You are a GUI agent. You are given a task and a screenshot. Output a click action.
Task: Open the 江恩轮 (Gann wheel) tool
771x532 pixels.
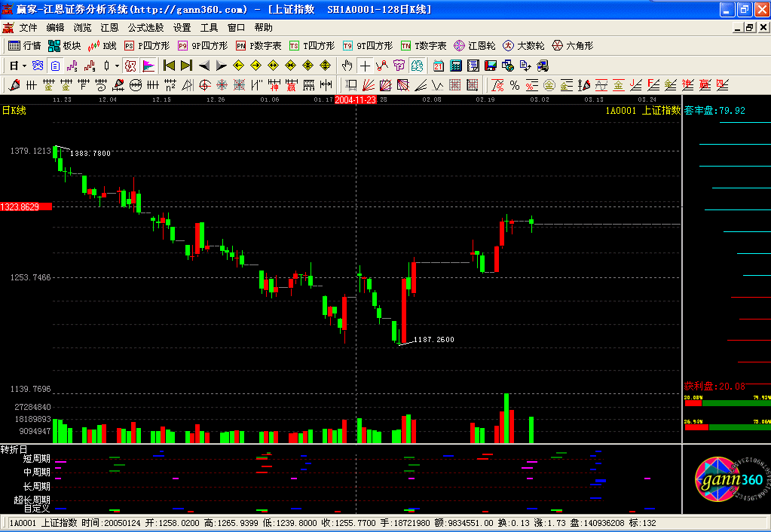point(474,46)
